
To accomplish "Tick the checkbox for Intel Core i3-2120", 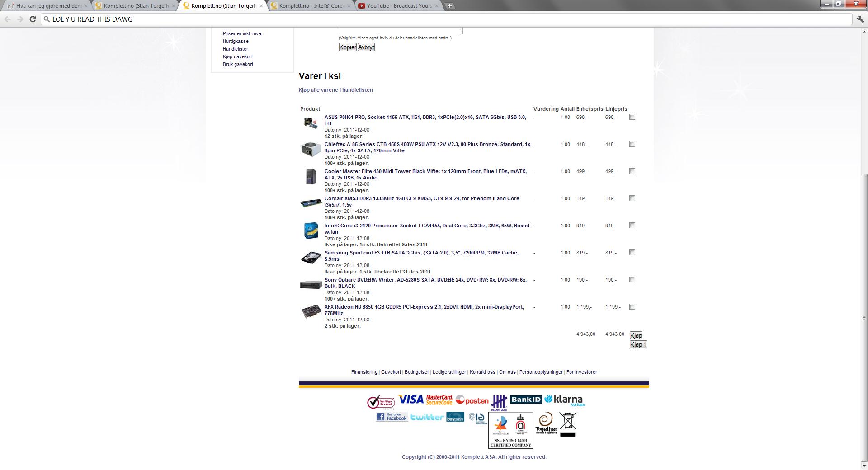I will (632, 226).
